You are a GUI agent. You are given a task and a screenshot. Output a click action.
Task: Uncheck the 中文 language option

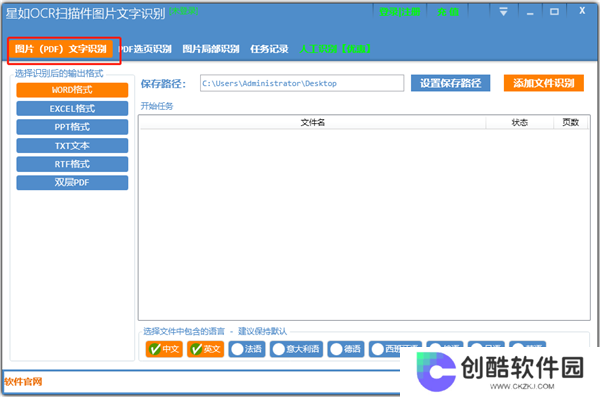[x=164, y=349]
